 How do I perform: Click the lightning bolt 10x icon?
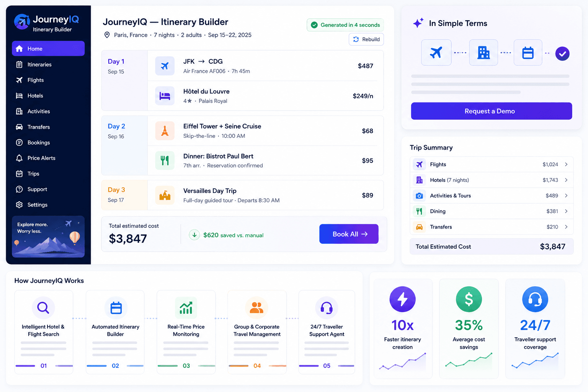tap(403, 299)
